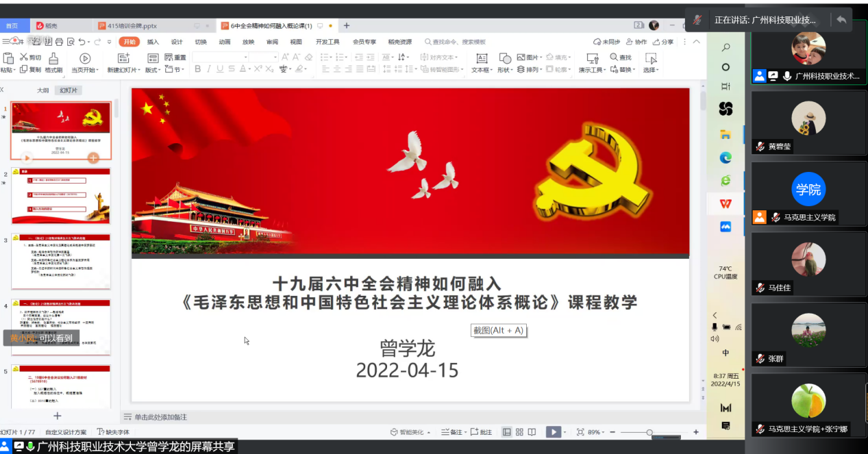Increase font size with A+ icon
Viewport: 868px width, 454px height.
(285, 58)
